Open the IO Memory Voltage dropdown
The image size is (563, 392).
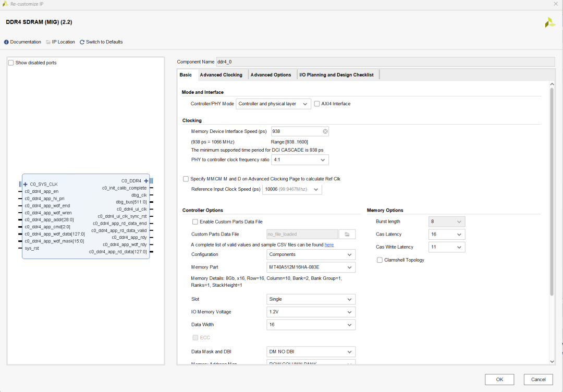[311, 312]
